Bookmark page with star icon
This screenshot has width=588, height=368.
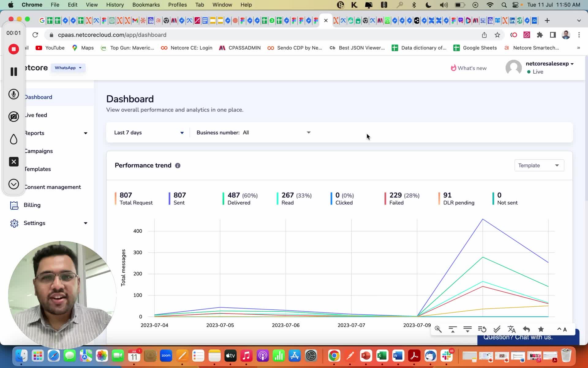coord(497,35)
